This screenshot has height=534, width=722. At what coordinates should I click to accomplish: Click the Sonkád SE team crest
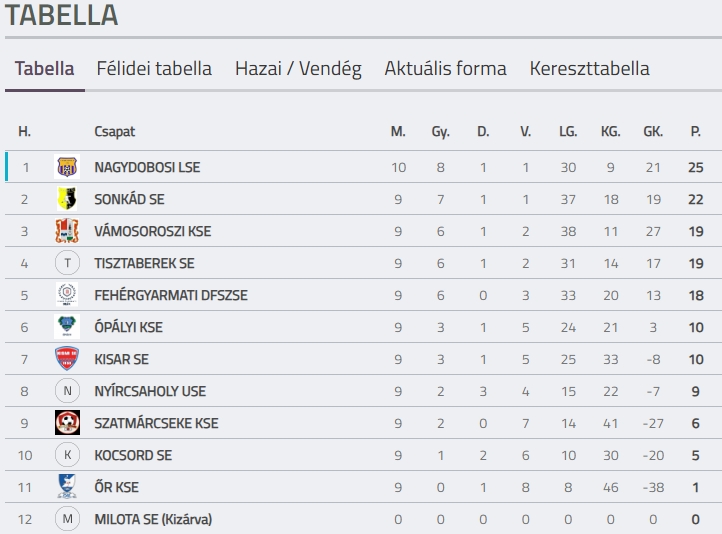67,199
